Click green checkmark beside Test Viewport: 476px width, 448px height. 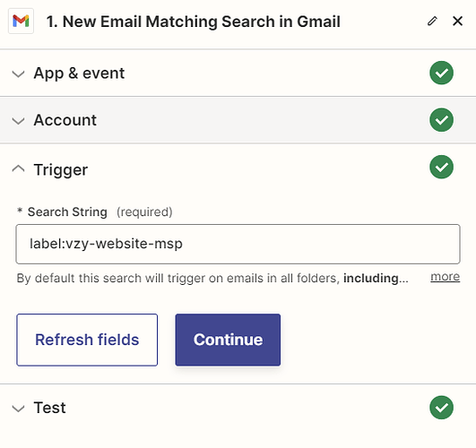click(441, 408)
